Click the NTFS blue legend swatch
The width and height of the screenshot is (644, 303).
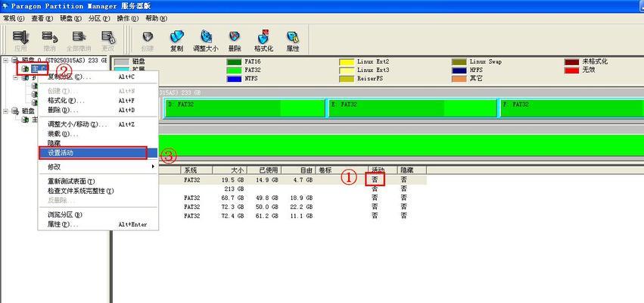click(234, 79)
